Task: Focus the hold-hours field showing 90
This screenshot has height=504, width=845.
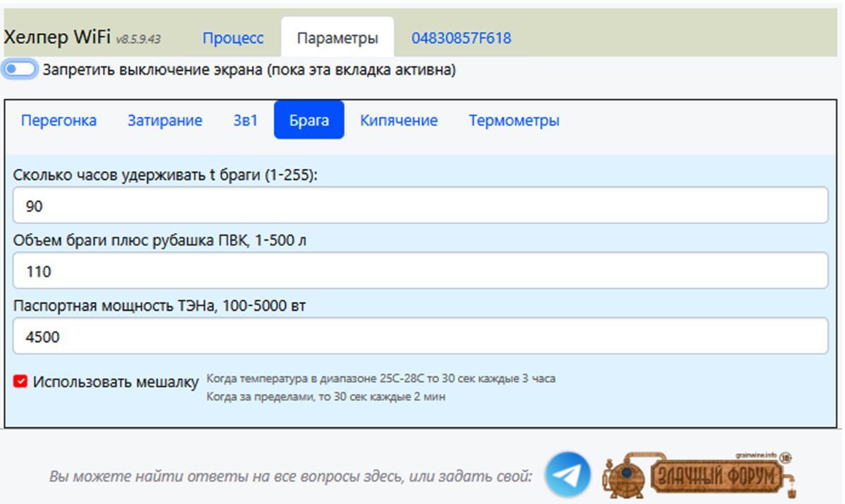Action: pyautogui.click(x=420, y=206)
